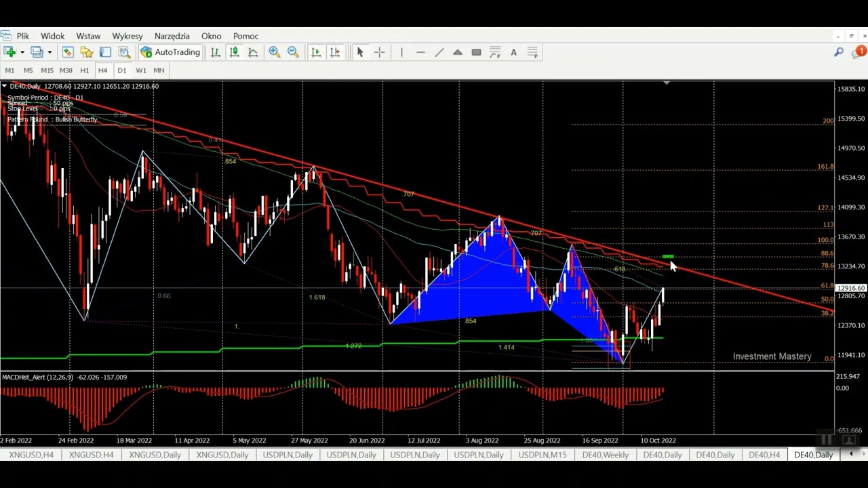Viewport: 868px width, 488px height.
Task: Select the crosshair tool
Action: tap(379, 52)
